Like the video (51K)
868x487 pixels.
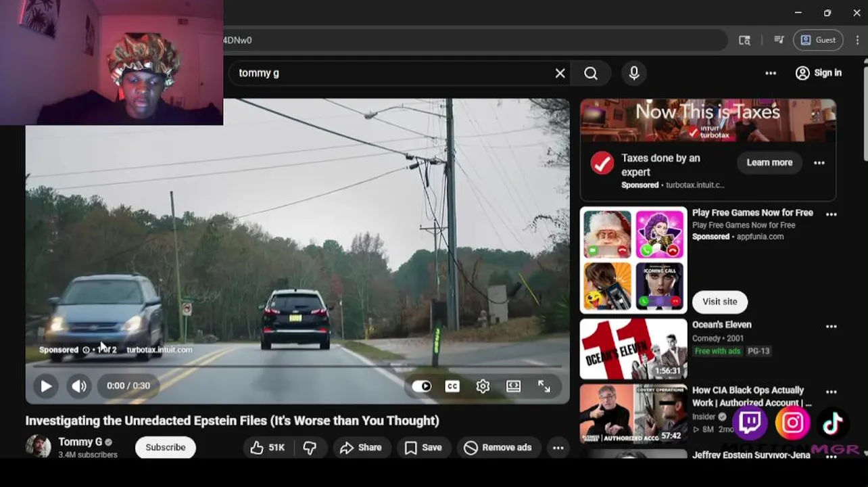(267, 448)
